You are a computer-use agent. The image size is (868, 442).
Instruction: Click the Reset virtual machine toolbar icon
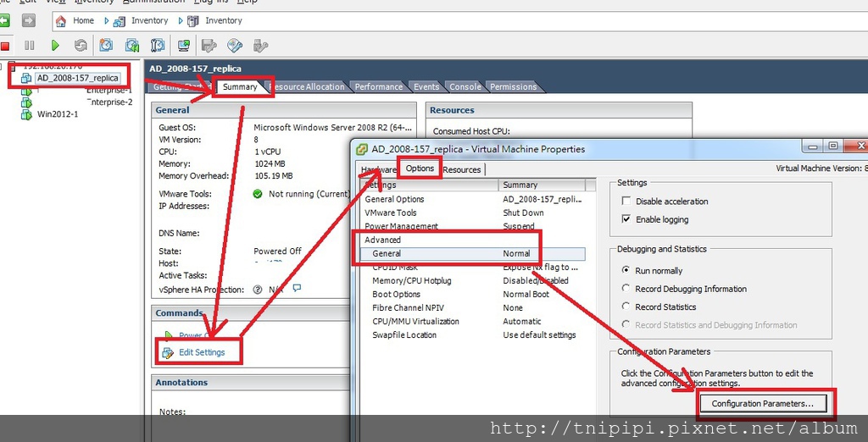pos(81,46)
